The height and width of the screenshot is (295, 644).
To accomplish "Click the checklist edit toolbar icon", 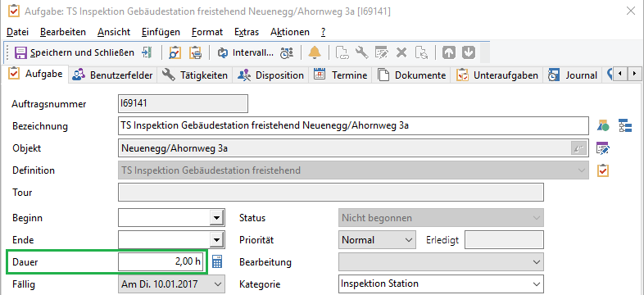I will coord(381,52).
